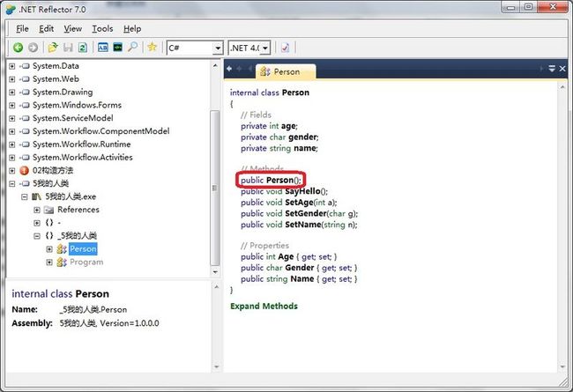This screenshot has height=392, width=573.
Task: Expand the System.ServiceModel node
Action: [12, 118]
